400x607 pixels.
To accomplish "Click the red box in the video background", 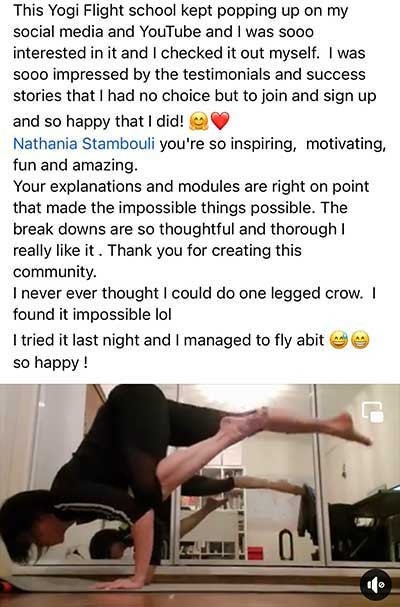I will pyautogui.click(x=255, y=553).
